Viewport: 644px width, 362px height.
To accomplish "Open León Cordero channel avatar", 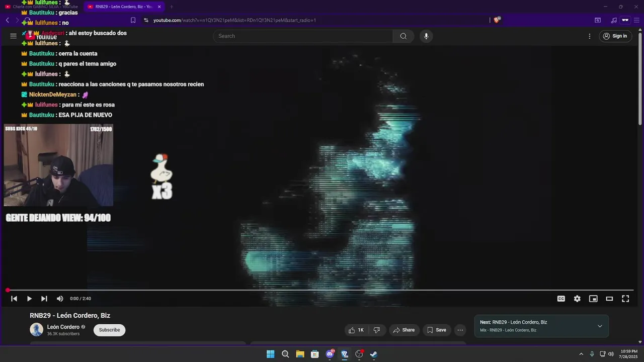I will click(x=36, y=330).
